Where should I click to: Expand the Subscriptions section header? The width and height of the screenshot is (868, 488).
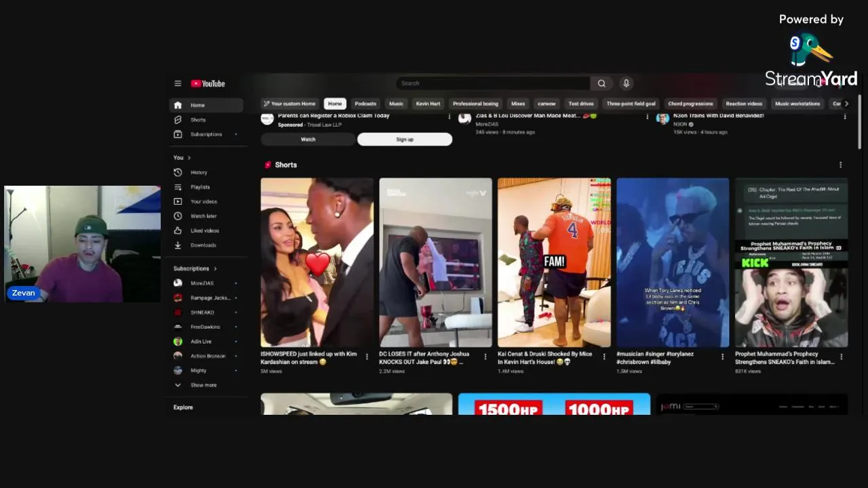(195, 268)
